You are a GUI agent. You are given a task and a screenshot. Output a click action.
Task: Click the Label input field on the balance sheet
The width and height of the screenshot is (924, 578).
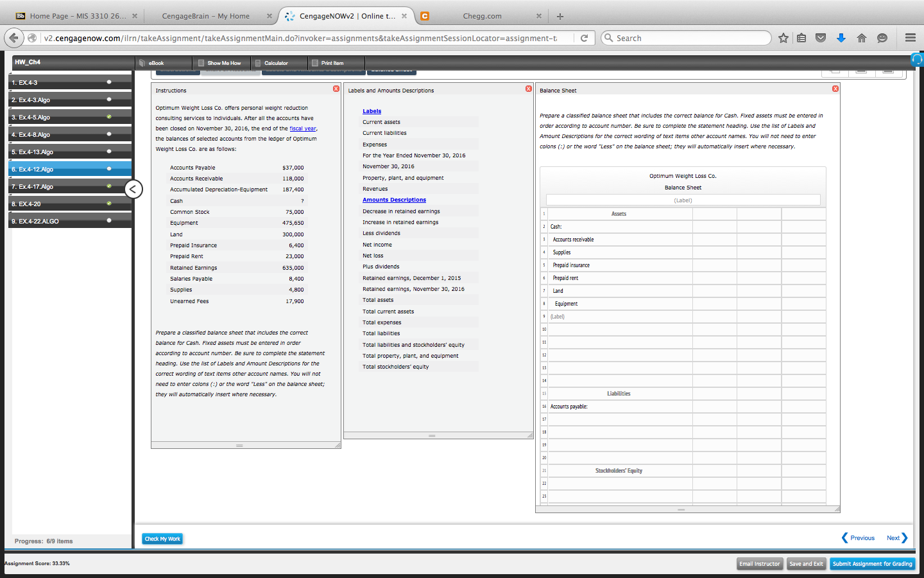pyautogui.click(x=683, y=200)
